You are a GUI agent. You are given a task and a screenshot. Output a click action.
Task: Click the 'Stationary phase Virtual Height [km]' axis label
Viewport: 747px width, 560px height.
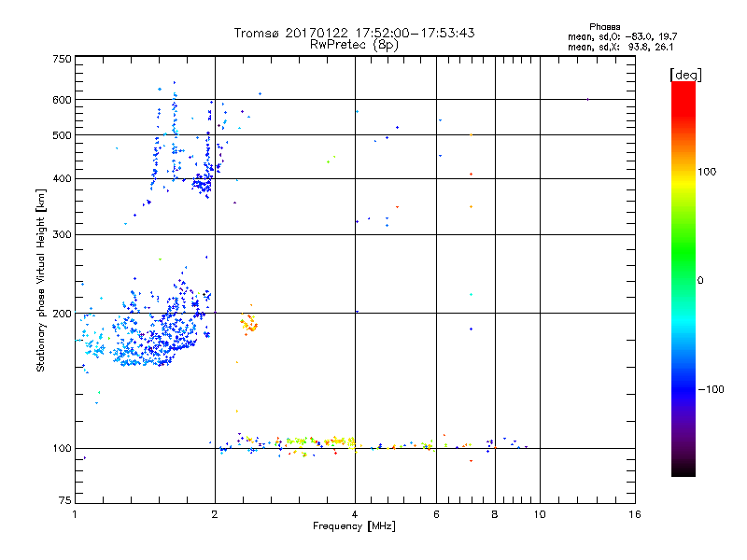click(x=41, y=280)
